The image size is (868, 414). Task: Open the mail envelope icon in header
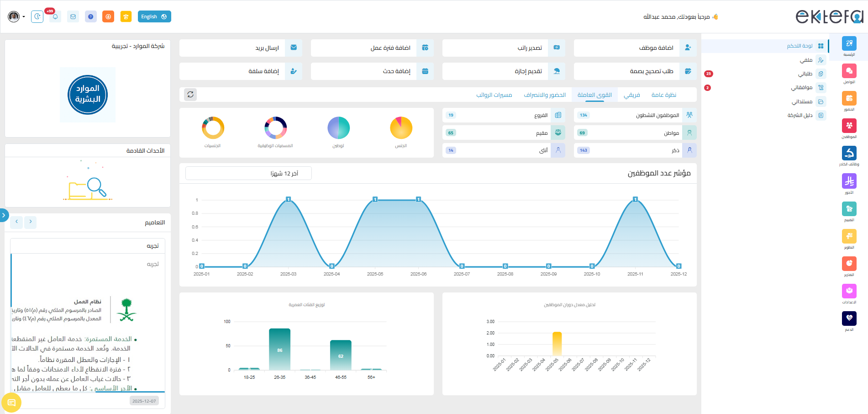(x=73, y=16)
